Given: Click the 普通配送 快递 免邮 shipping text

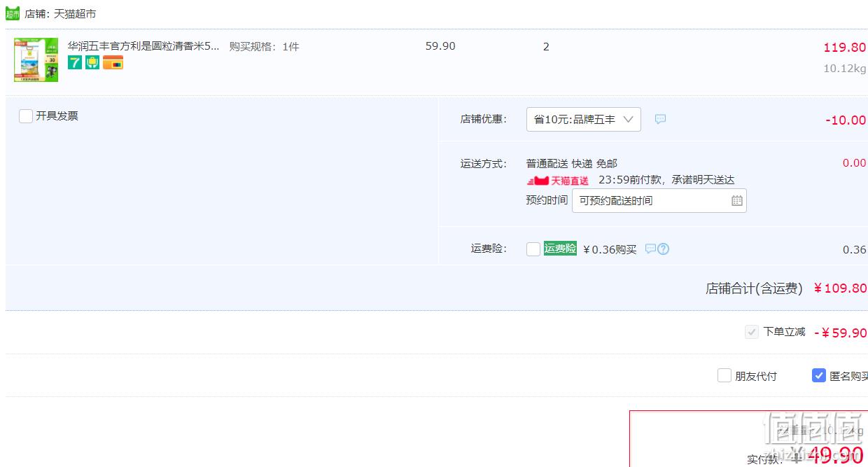Looking at the screenshot, I should coord(572,164).
